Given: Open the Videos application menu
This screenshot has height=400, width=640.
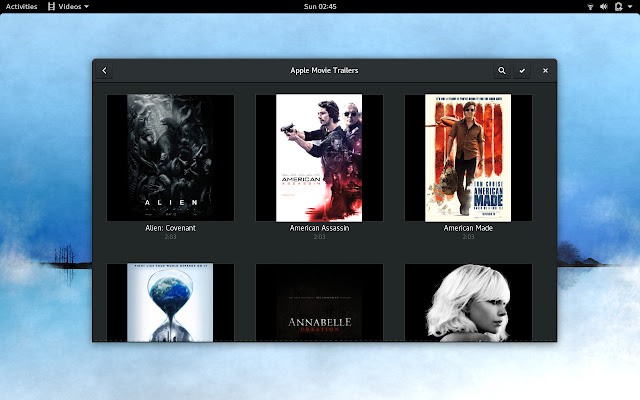Looking at the screenshot, I should coord(68,7).
